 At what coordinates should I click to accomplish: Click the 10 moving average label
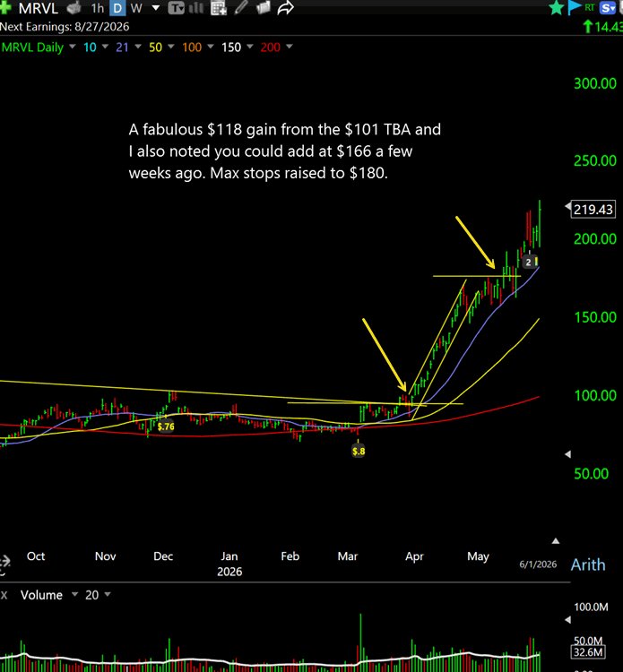(90, 47)
